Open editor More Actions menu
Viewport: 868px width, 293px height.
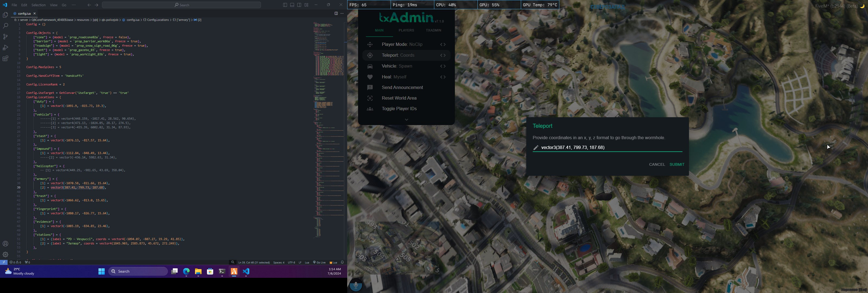(x=342, y=14)
